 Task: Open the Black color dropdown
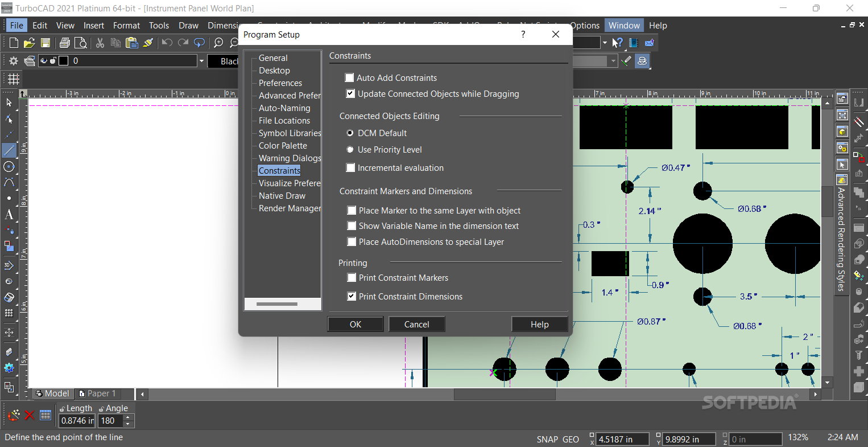(x=223, y=61)
